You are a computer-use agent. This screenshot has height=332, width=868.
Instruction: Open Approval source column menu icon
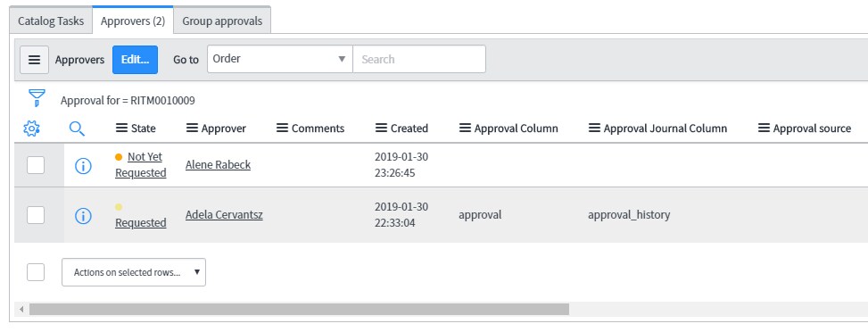click(764, 128)
